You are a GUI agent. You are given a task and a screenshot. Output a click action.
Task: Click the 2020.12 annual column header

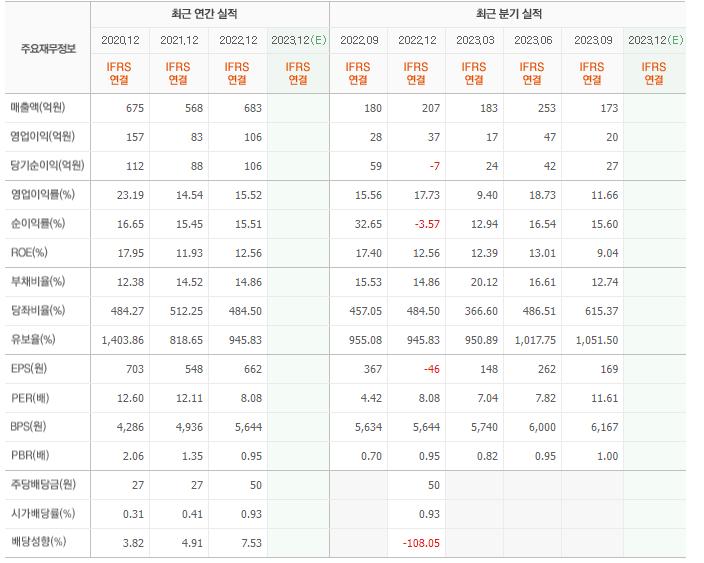pyautogui.click(x=120, y=40)
